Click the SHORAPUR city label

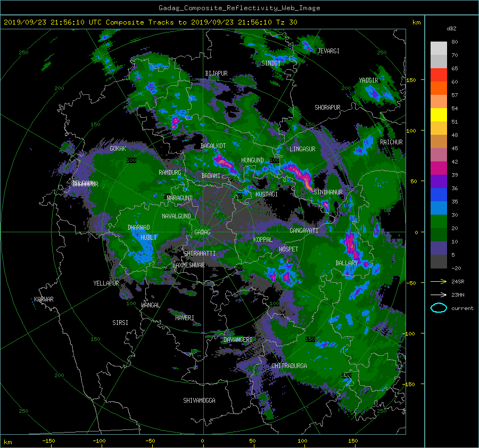coord(327,108)
